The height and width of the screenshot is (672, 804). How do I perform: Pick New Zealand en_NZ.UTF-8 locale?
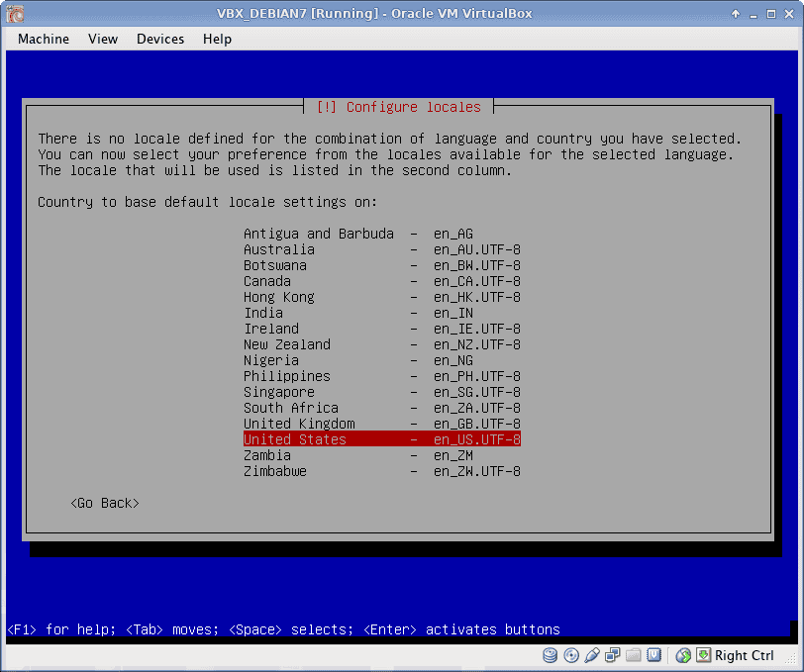pos(382,344)
